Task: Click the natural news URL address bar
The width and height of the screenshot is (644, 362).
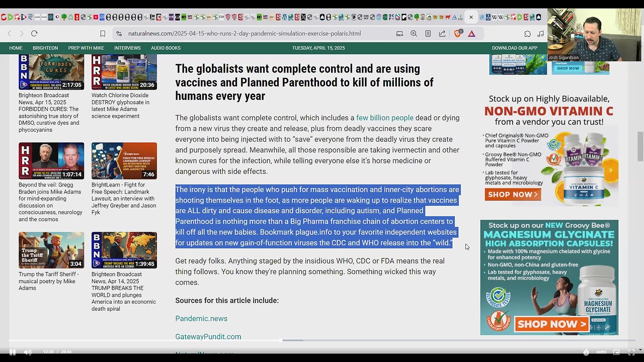Action: point(245,34)
